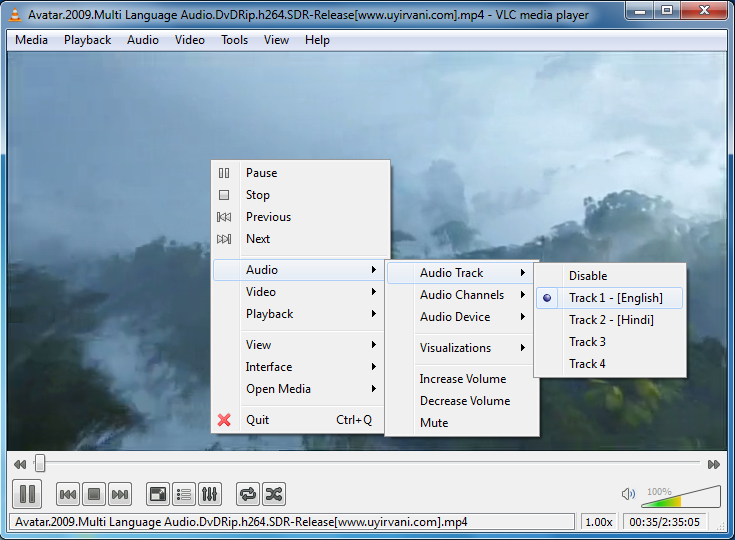
Task: Adjust the 100% volume slider
Action: coord(681,497)
